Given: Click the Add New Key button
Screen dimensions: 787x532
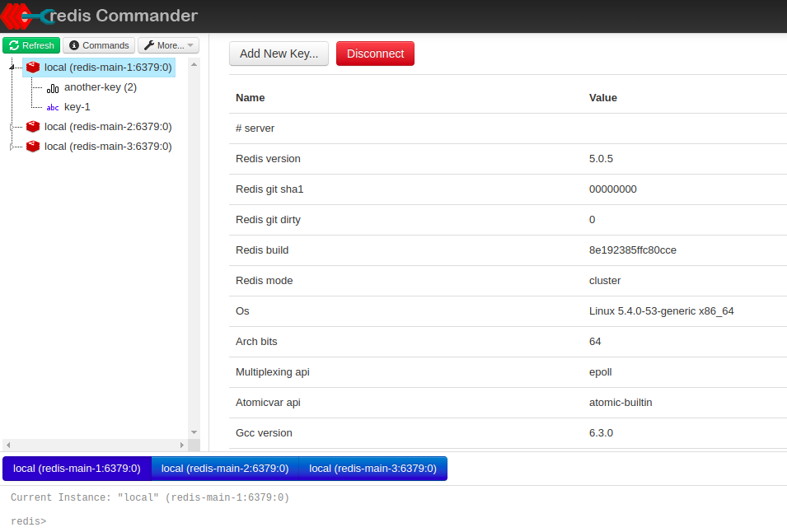Looking at the screenshot, I should (x=279, y=53).
